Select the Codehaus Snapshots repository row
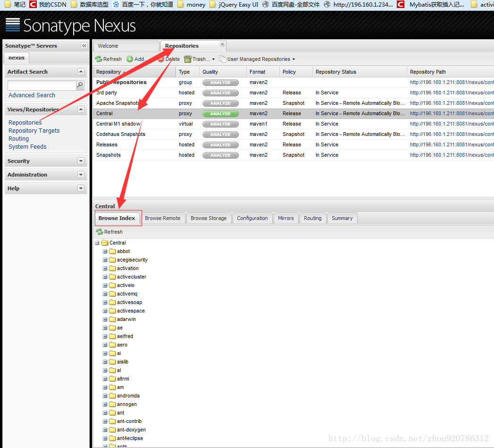This screenshot has width=494, height=448. 293,134
